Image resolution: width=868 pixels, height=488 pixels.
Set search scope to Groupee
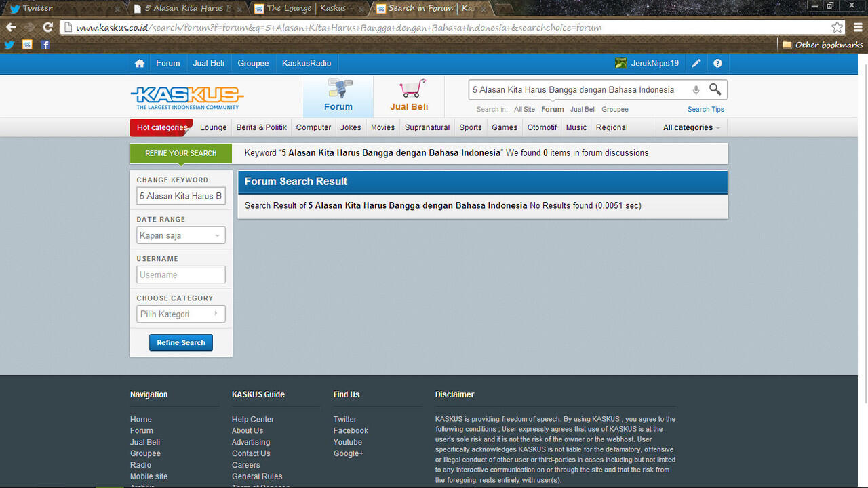coord(615,109)
